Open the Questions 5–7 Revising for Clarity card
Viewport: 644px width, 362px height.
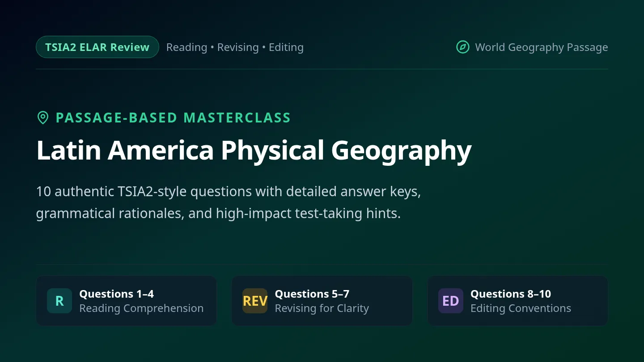322,301
